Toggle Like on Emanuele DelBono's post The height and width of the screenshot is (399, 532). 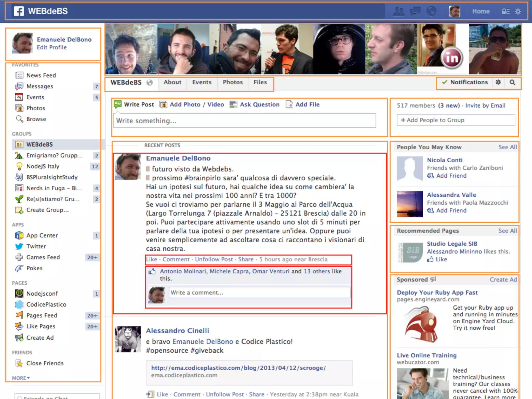151,260
